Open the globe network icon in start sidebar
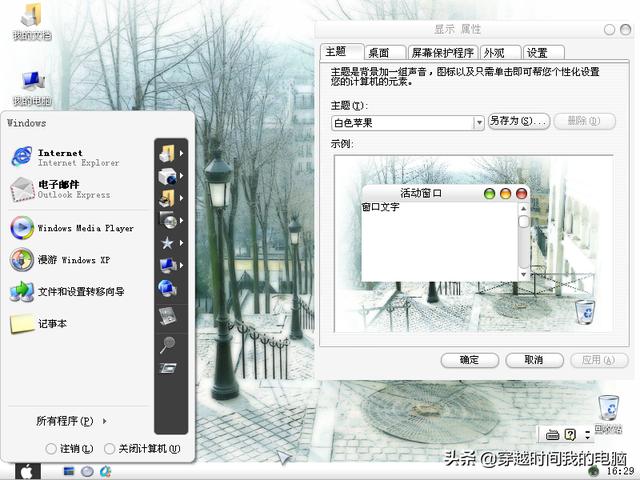The height and width of the screenshot is (480, 640). coord(167,289)
